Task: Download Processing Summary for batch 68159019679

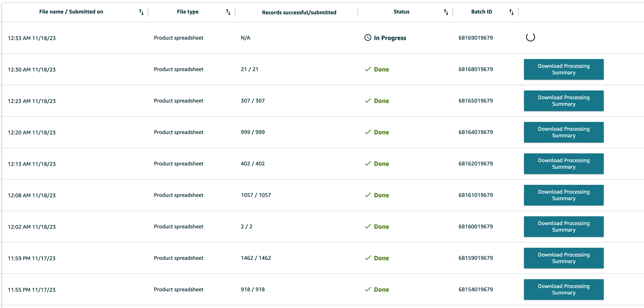Action: [x=563, y=258]
